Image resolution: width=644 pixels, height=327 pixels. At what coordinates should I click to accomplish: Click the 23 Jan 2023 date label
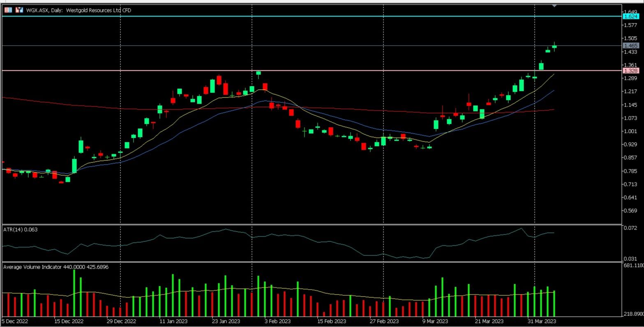tap(226, 321)
